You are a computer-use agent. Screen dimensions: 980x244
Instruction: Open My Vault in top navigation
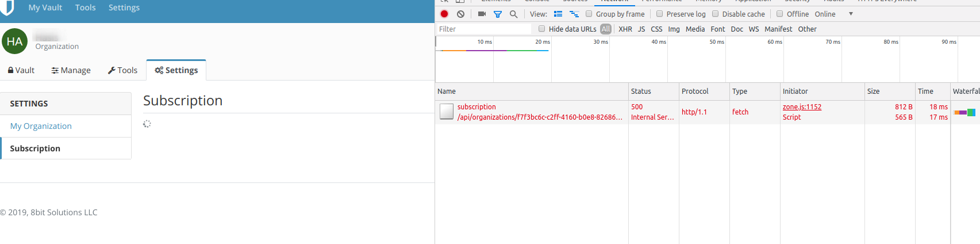pos(45,7)
